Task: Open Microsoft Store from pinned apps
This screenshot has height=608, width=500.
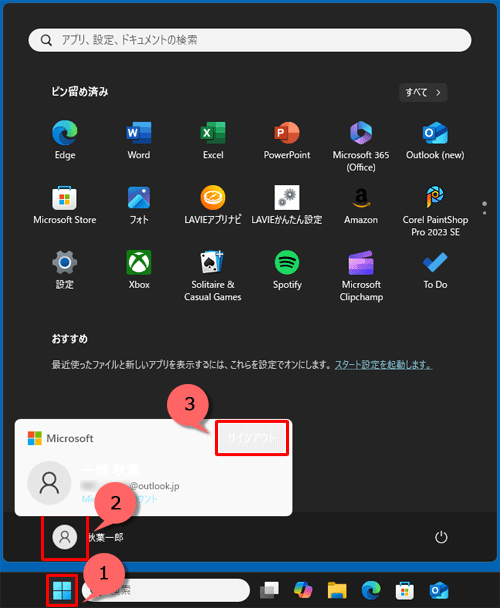Action: [65, 205]
